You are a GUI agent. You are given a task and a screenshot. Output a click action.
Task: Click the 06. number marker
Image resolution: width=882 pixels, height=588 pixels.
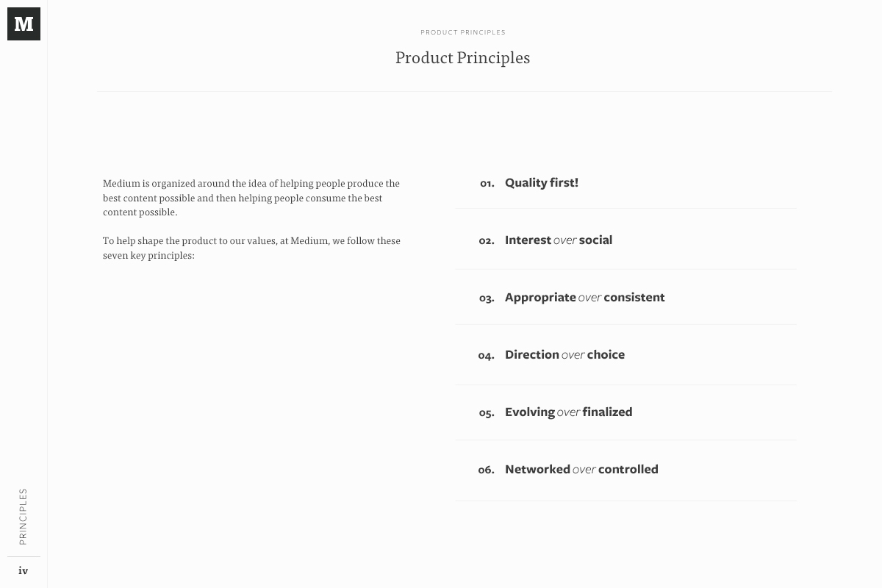[x=486, y=470]
